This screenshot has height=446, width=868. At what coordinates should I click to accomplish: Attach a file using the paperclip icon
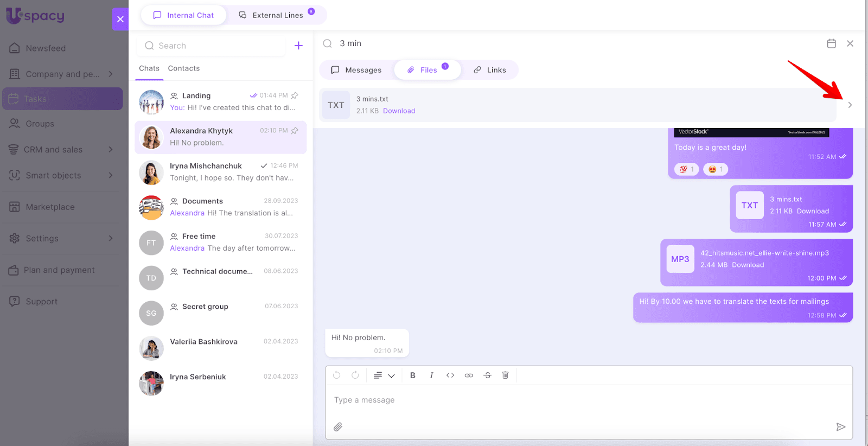tap(338, 427)
